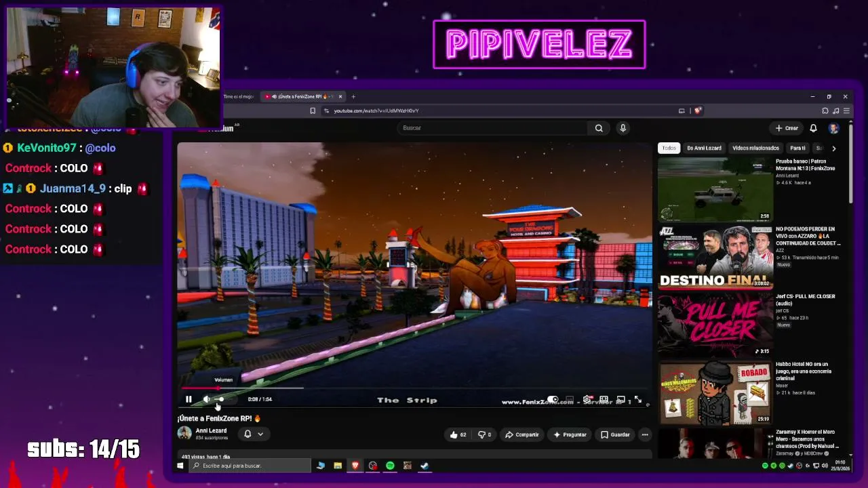Open the Brave Shields lion icon
Screen dimensions: 868x488
coord(698,110)
